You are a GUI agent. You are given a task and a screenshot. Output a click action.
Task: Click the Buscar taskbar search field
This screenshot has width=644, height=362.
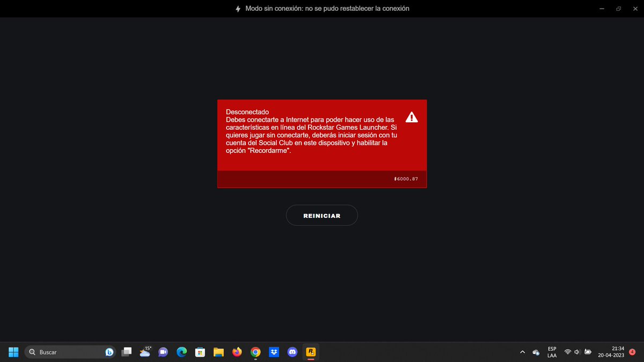pos(70,352)
